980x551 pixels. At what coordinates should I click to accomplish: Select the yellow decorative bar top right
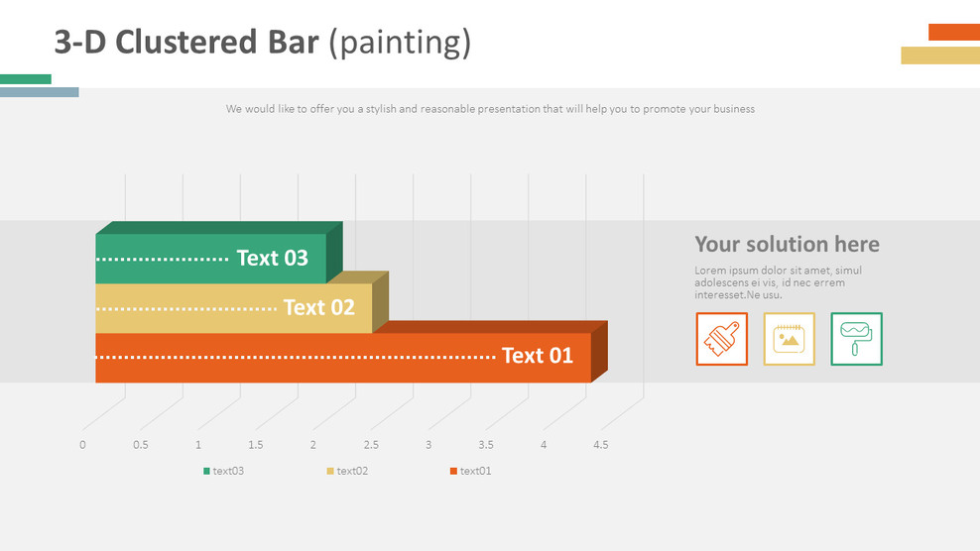coord(940,55)
